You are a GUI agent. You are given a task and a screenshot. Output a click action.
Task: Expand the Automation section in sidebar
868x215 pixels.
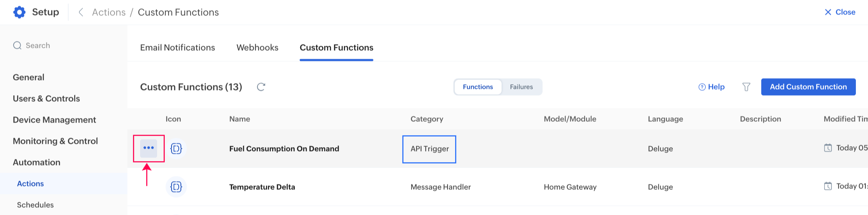[36, 162]
